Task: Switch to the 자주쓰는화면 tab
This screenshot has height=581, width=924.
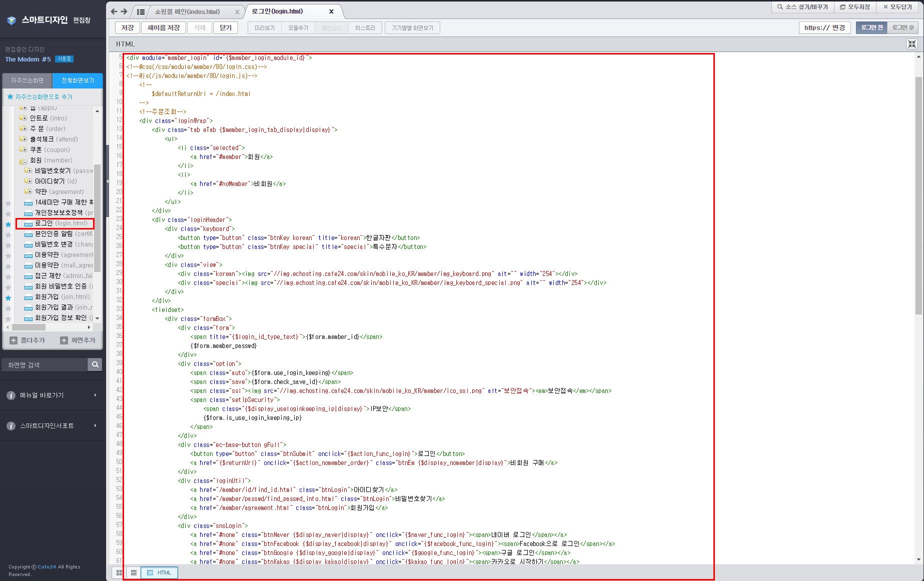Action: (28, 80)
